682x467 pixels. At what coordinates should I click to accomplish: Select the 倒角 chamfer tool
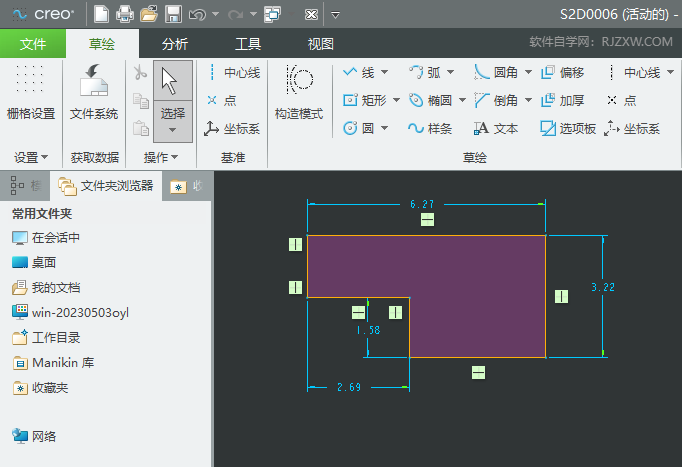coord(496,101)
